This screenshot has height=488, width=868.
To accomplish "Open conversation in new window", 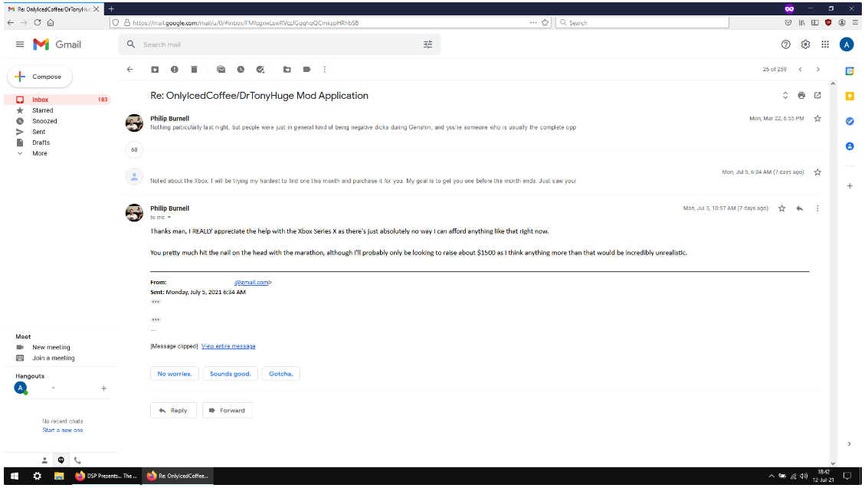I will point(817,95).
